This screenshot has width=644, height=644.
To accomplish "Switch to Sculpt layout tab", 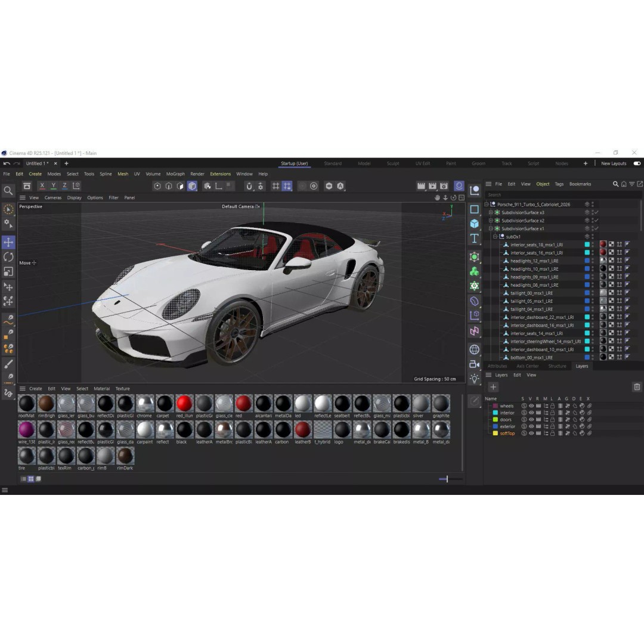I will (392, 163).
